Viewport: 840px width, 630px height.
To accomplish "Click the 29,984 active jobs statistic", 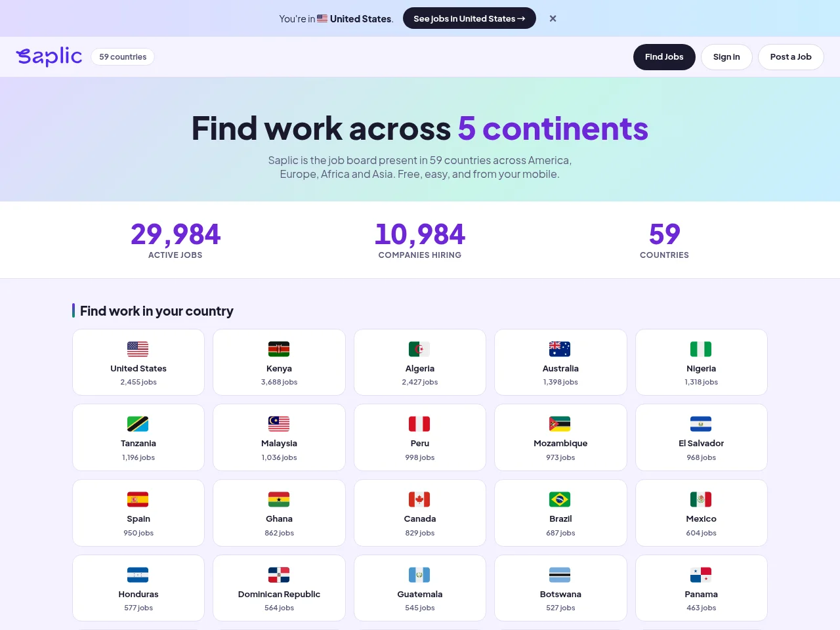I will click(x=175, y=240).
